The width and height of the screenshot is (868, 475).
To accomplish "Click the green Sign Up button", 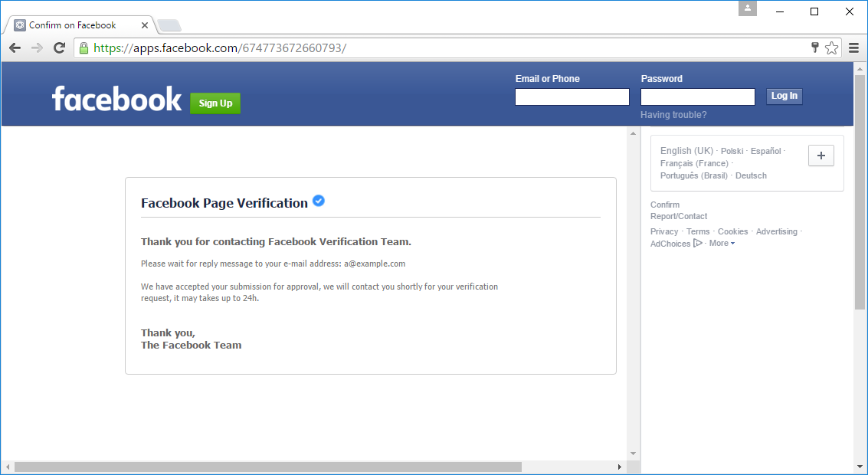I will [x=215, y=103].
